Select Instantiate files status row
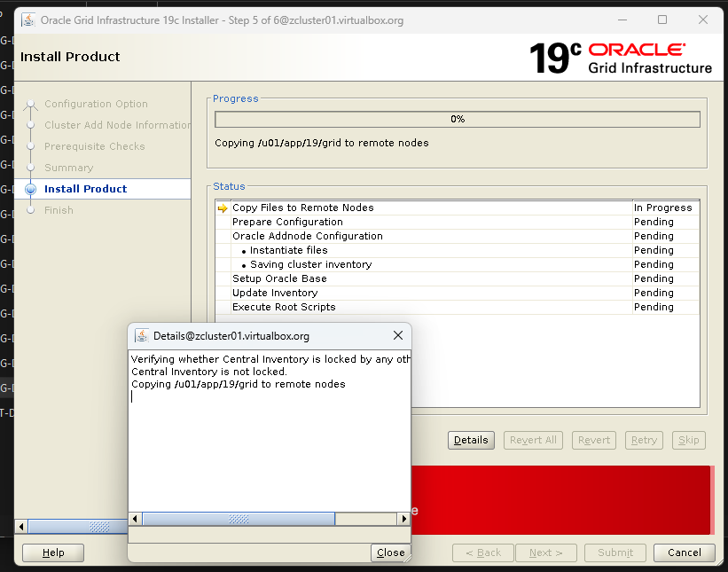Screen dimensions: 728x572 click(x=458, y=250)
